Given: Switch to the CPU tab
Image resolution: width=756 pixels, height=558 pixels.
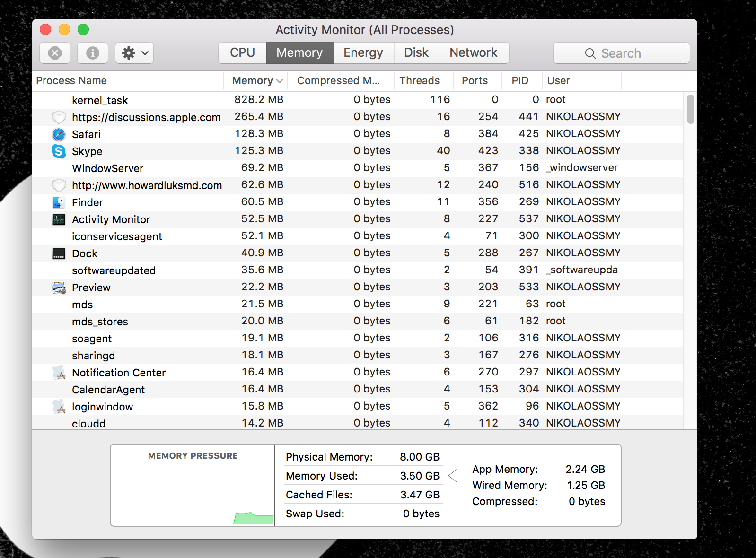Looking at the screenshot, I should [243, 53].
